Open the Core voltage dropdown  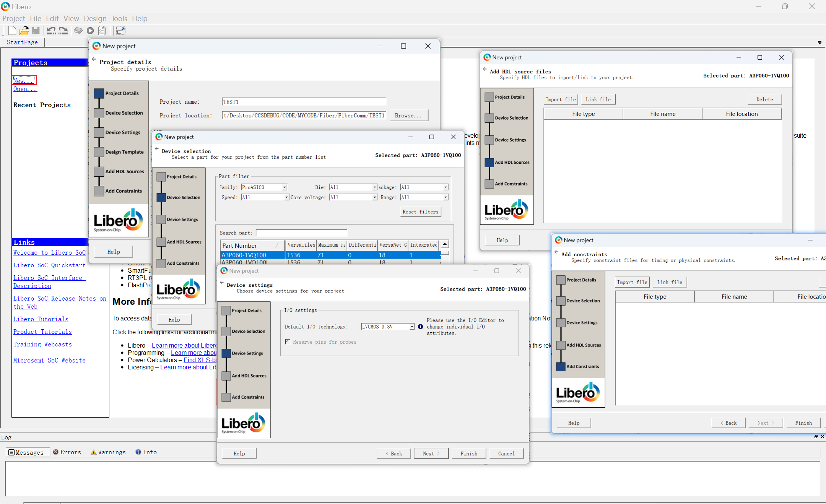[x=374, y=197]
